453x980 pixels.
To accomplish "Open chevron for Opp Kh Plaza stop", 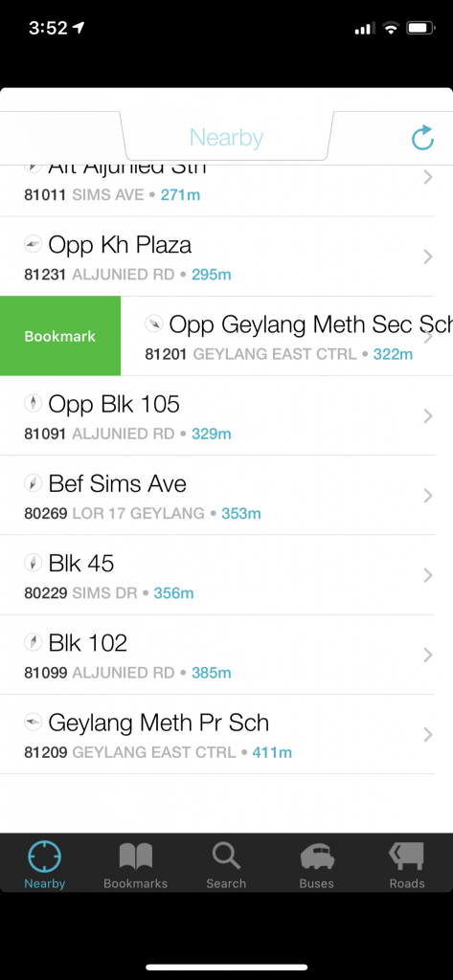I will 428,256.
